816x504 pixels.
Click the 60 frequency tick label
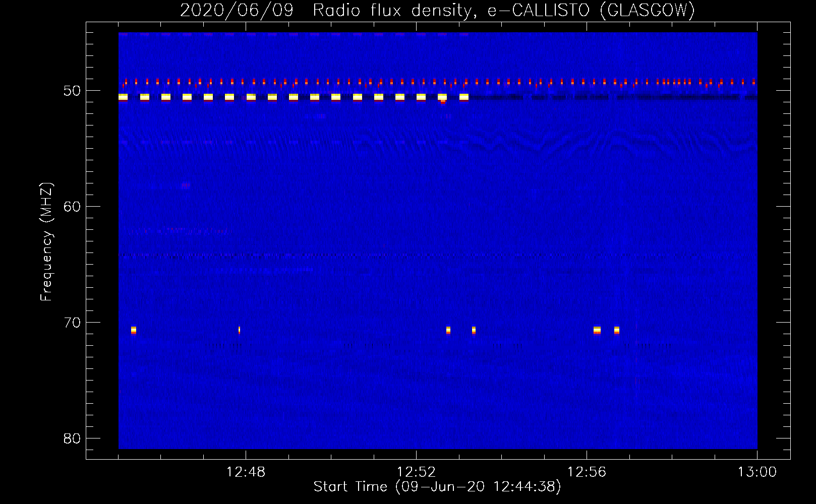72,207
